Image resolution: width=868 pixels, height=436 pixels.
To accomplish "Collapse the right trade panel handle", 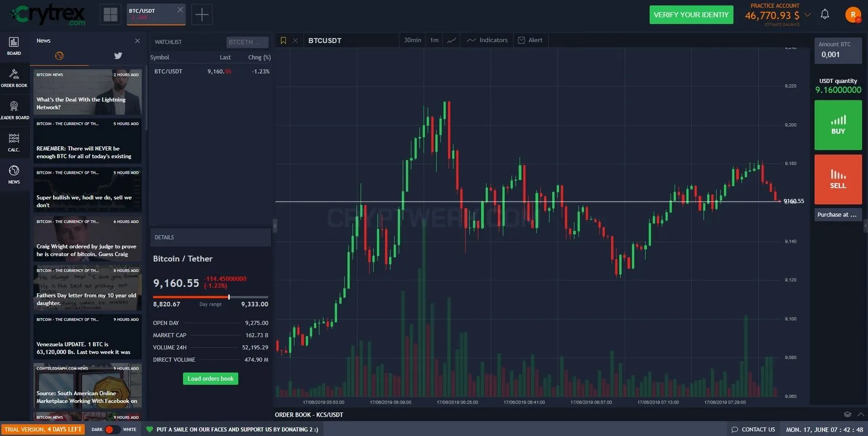I will point(865,225).
